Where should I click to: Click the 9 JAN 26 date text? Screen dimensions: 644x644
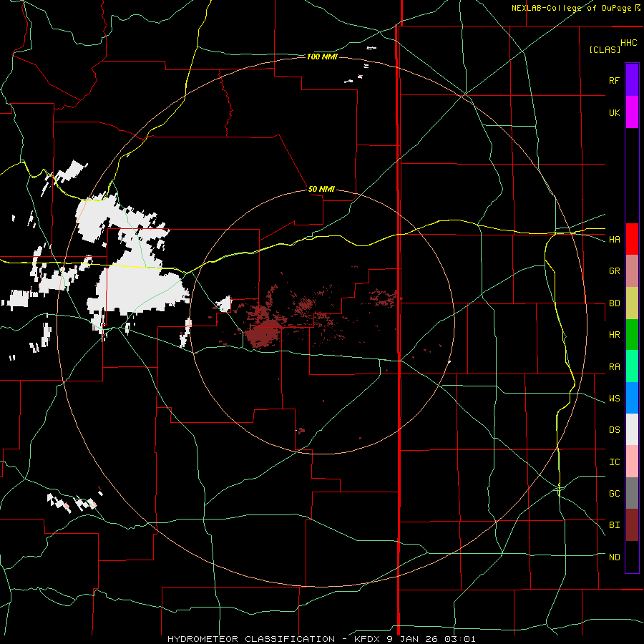click(x=414, y=639)
